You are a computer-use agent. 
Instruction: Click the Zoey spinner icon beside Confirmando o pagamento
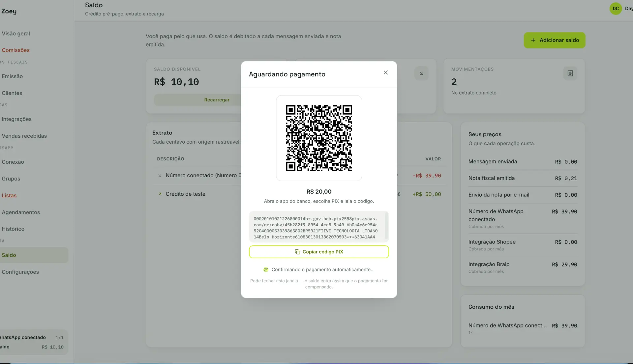[266, 269]
